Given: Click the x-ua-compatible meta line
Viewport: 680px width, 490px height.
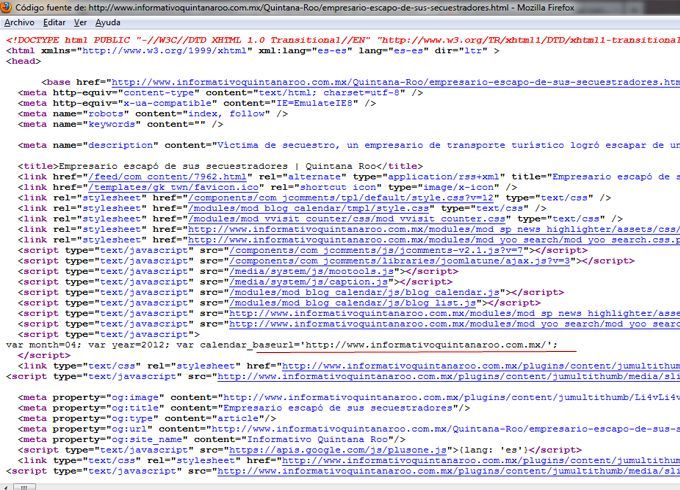Looking at the screenshot, I should [x=197, y=103].
